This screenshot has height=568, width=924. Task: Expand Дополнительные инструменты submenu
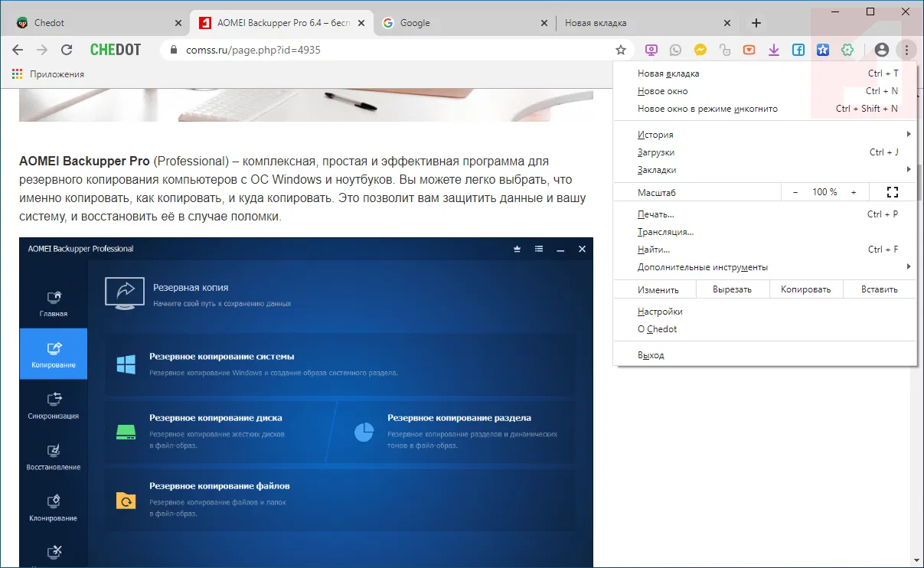(x=765, y=267)
